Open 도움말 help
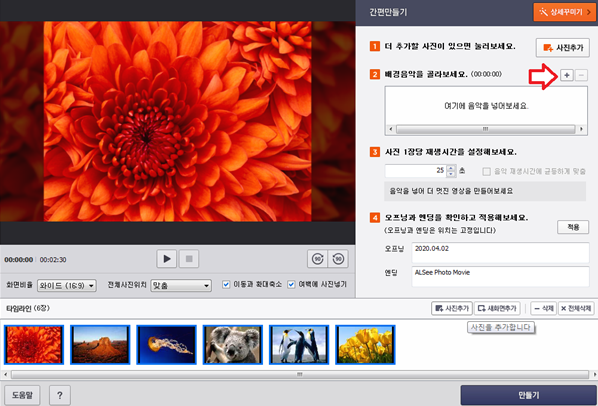598x406 pixels. point(22,395)
